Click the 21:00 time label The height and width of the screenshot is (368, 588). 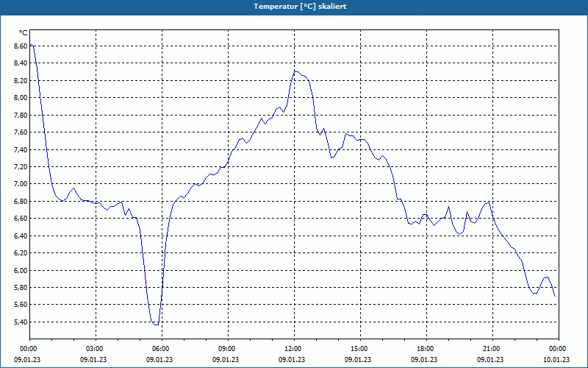point(492,349)
